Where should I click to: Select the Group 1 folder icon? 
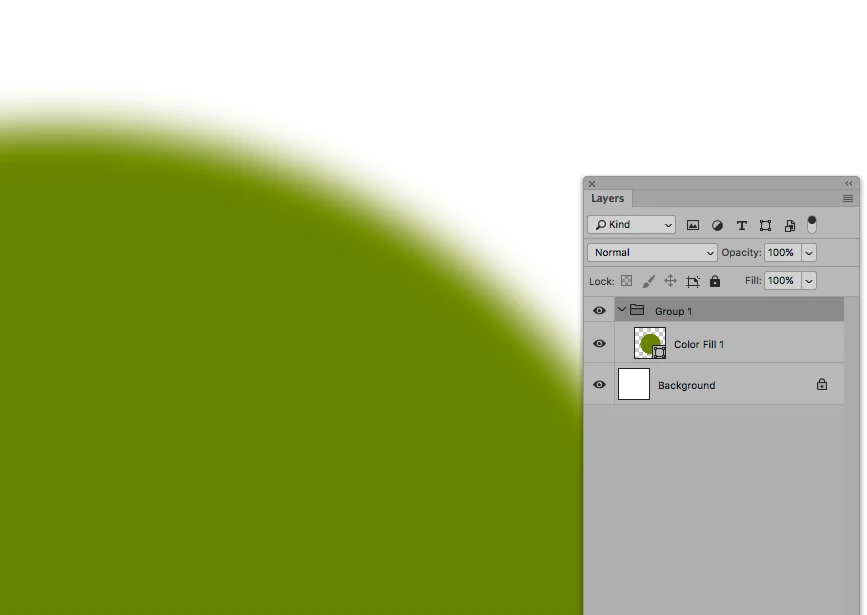(637, 310)
